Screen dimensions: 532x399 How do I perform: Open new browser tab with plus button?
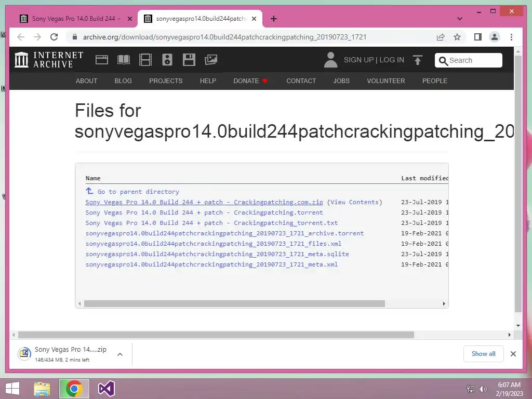tap(273, 19)
